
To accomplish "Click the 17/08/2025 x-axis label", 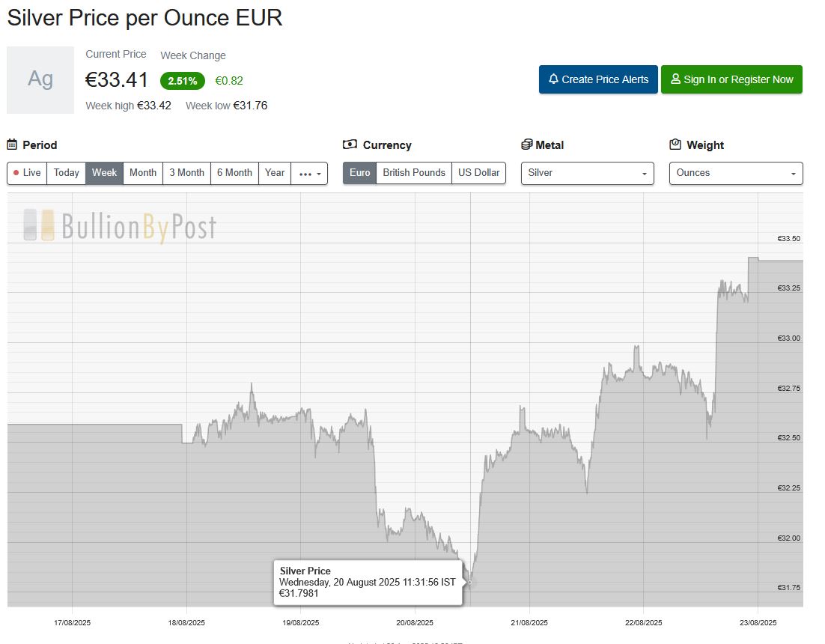I will [72, 622].
